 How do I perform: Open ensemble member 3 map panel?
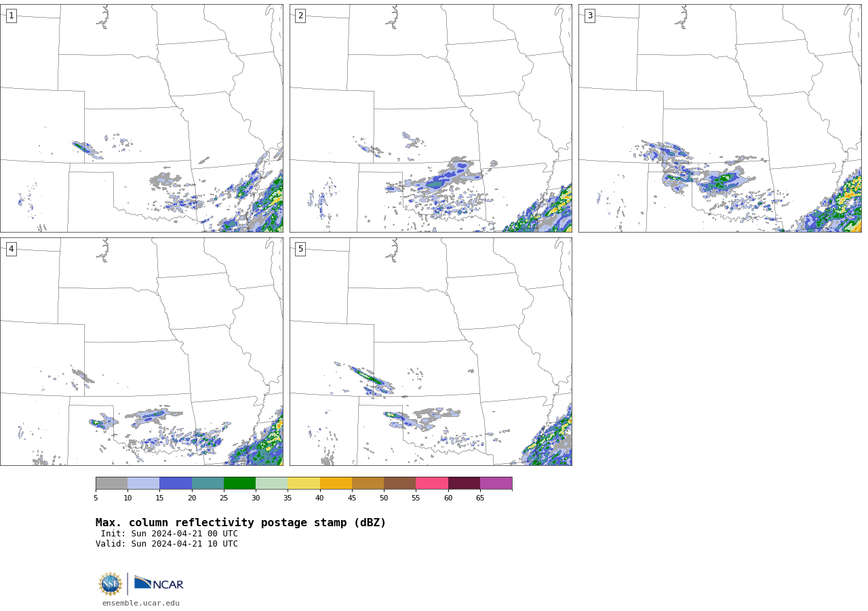click(x=719, y=118)
